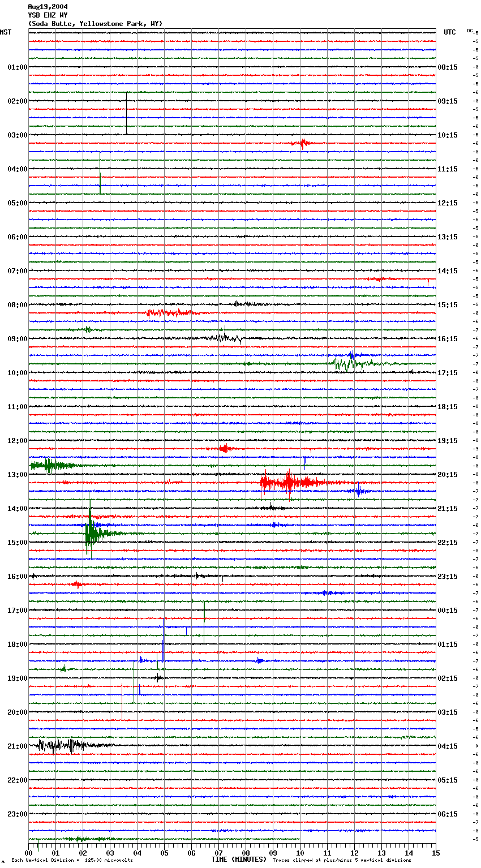Select the station code YSB EHZ WY
Image resolution: width=481 pixels, height=868 pixels.
tap(48, 15)
